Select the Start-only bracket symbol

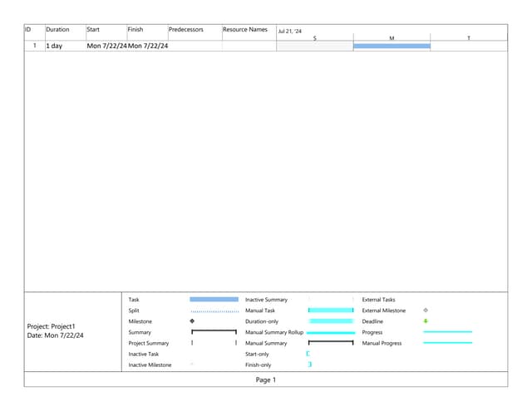click(x=308, y=353)
